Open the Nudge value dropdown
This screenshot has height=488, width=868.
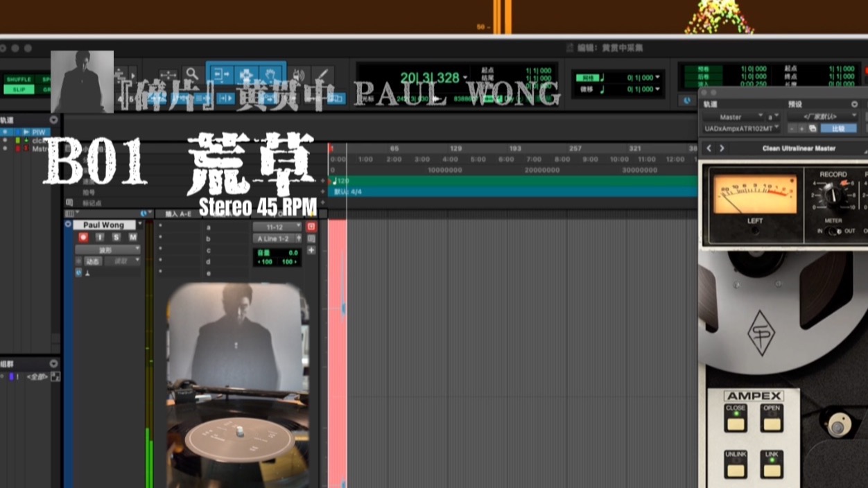(658, 89)
